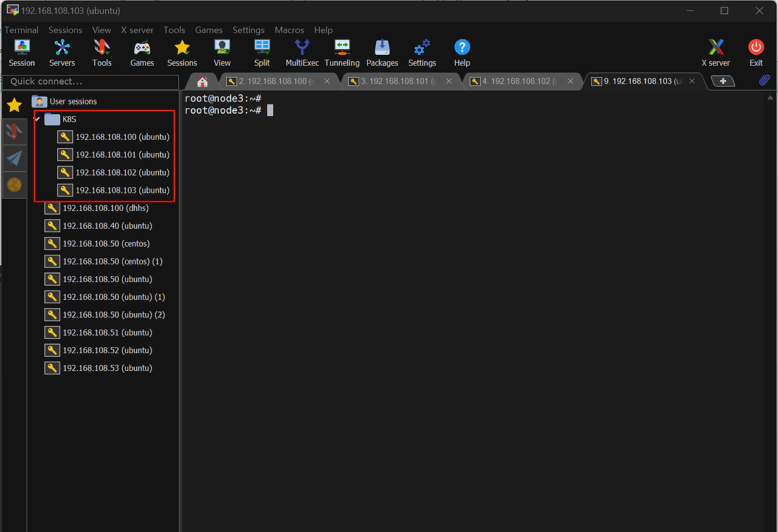This screenshot has width=778, height=532.
Task: Open the Session toolbar icon
Action: [22, 53]
